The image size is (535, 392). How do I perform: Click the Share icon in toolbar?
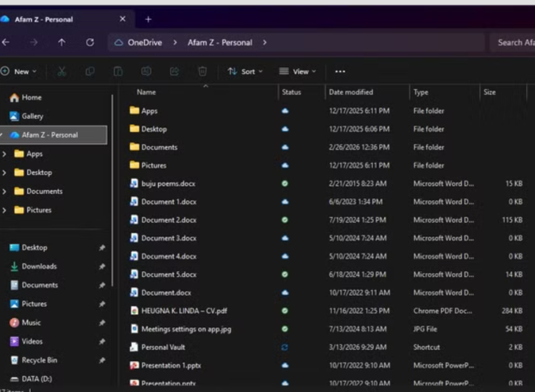pyautogui.click(x=174, y=72)
